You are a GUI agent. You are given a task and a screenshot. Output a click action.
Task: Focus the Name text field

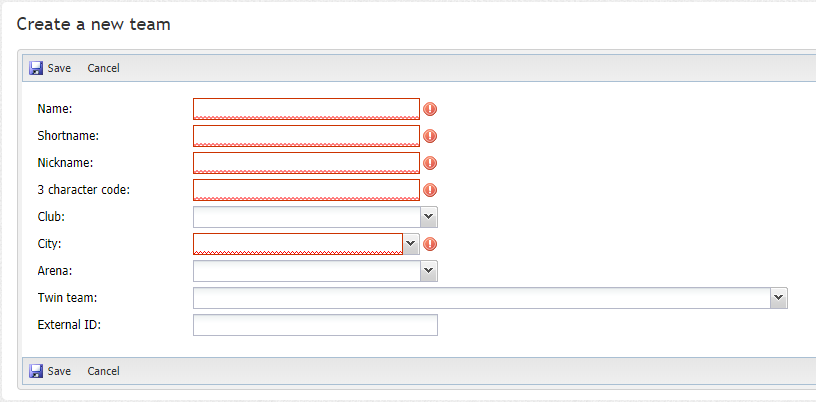(x=307, y=109)
